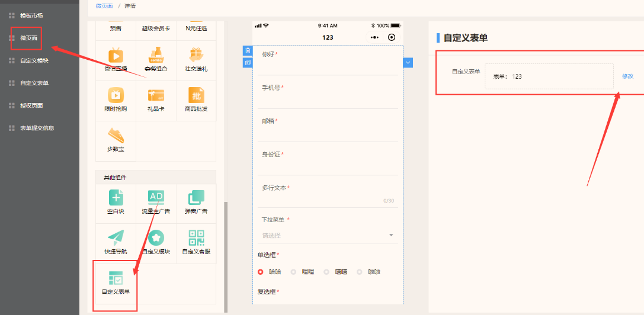Click the 修改 link for the form

(627, 76)
